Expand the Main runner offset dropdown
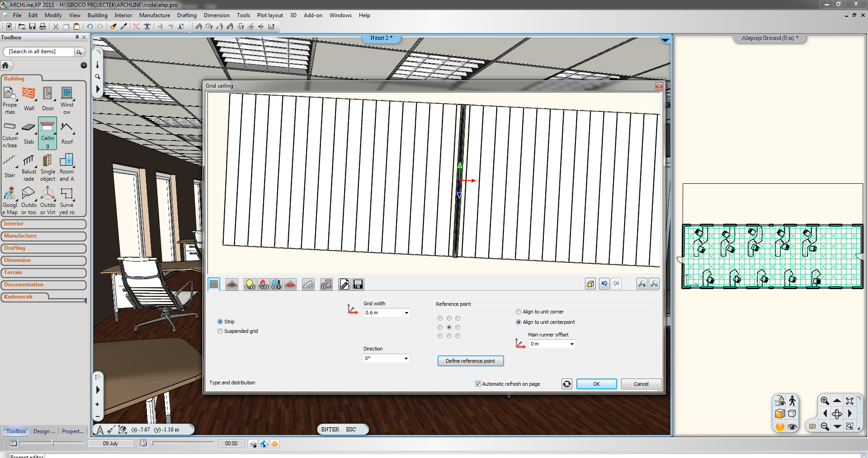Image resolution: width=868 pixels, height=458 pixels. [x=571, y=344]
